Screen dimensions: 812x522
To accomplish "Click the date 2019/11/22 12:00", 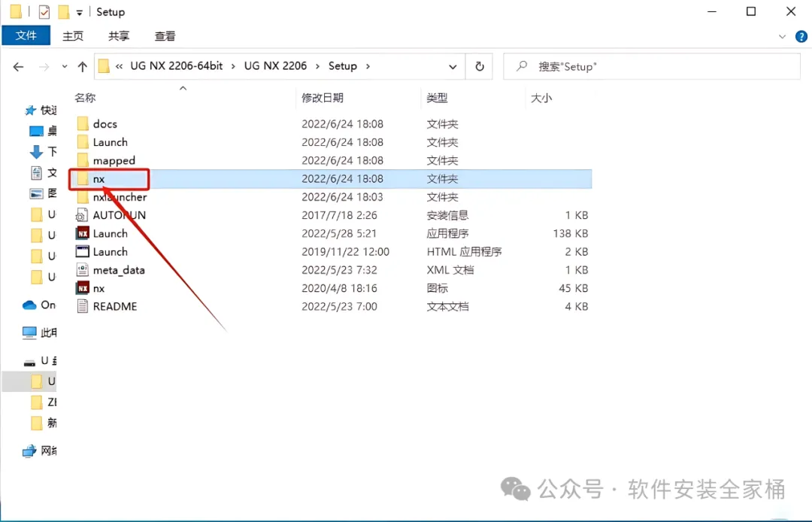I will coord(345,252).
